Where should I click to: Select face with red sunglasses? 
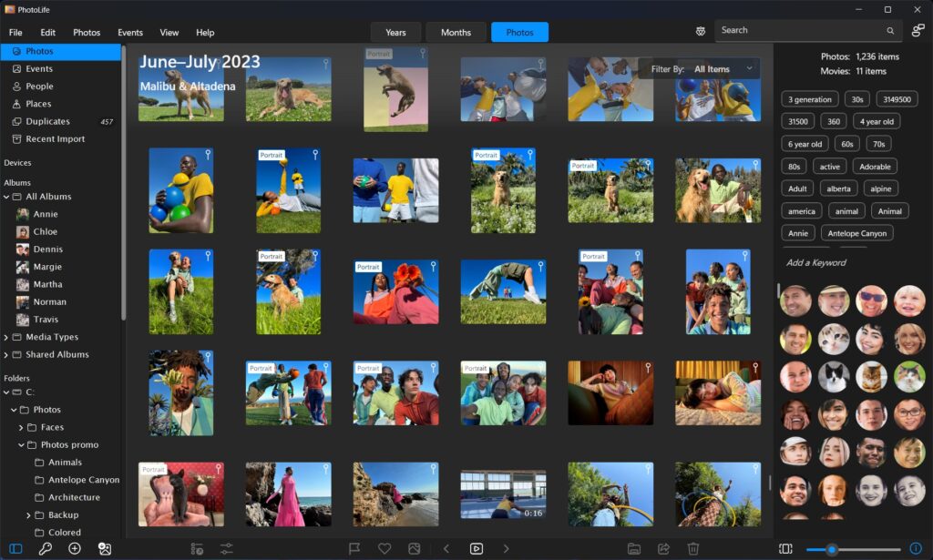coord(871,300)
